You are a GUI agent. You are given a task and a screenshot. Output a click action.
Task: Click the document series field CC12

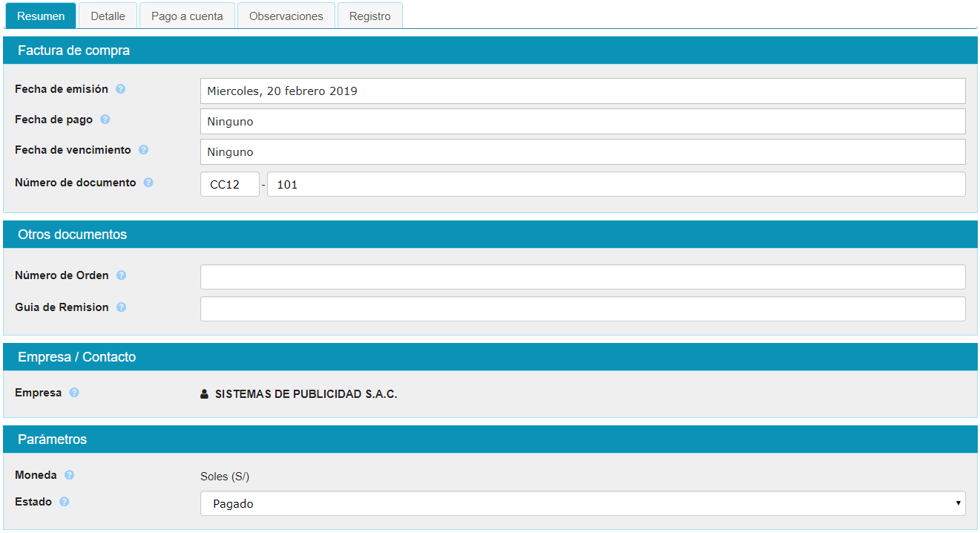point(229,184)
